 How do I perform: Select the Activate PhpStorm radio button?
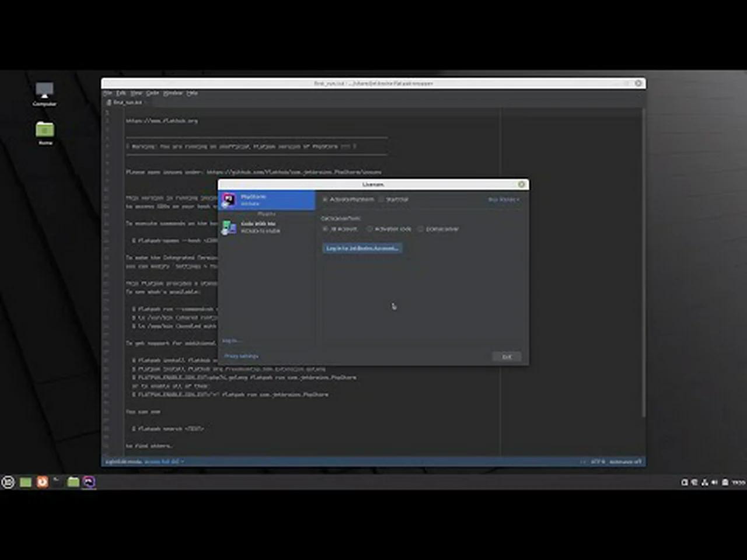(324, 199)
